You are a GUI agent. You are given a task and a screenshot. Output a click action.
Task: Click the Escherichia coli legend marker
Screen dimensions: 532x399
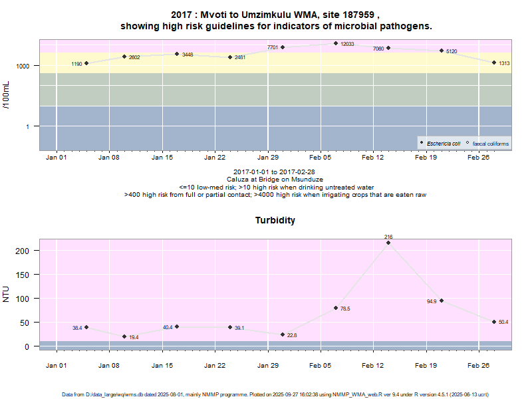pos(422,143)
